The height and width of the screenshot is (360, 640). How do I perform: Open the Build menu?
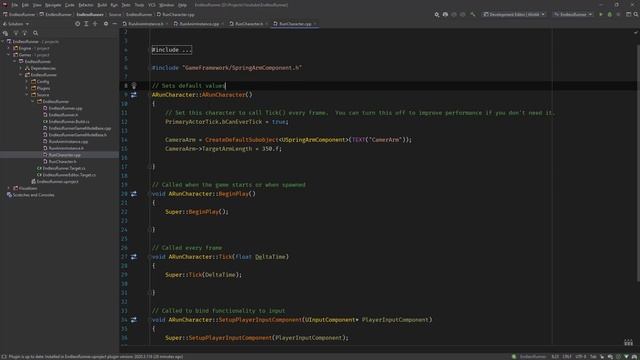click(102, 5)
